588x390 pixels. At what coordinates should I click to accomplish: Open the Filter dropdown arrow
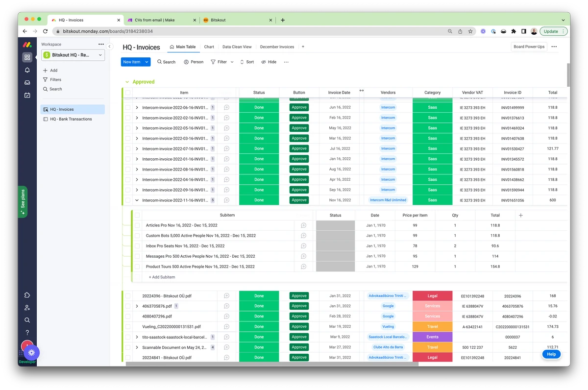(x=232, y=62)
